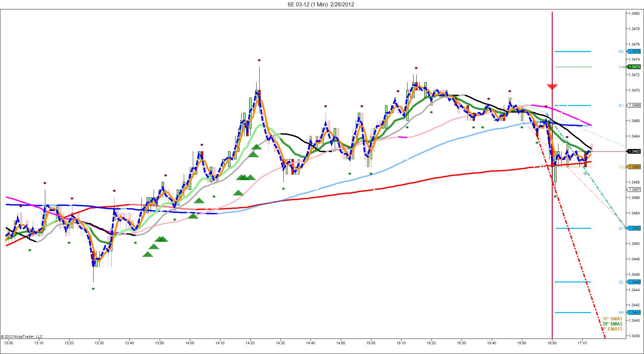This screenshot has width=644, height=354.
Task: Click the 1.3466 price axis label
Action: [634, 121]
